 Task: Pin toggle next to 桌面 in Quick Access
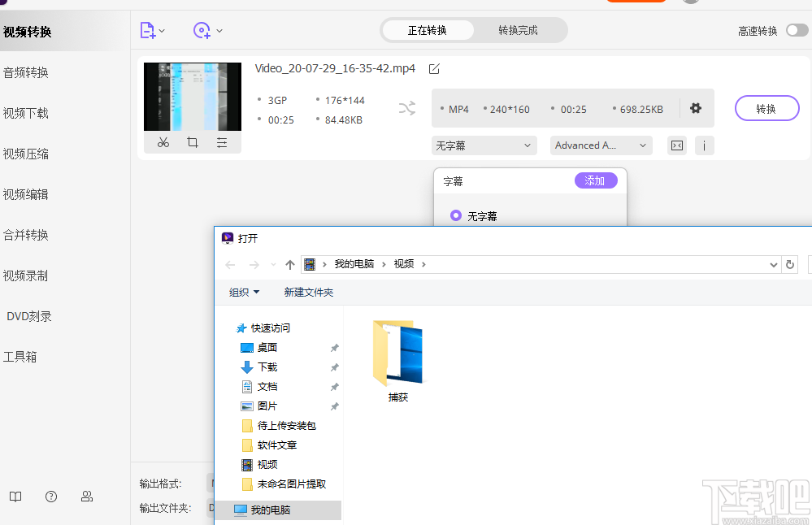[333, 347]
